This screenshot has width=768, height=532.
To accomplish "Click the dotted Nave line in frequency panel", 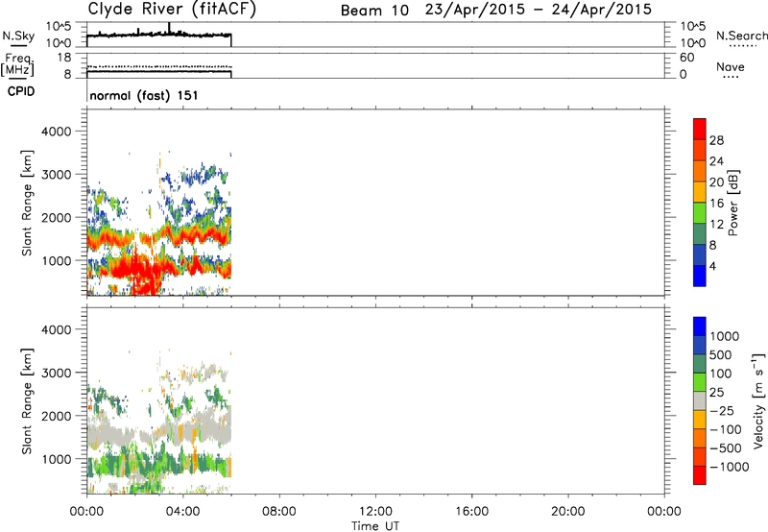I will [158, 66].
